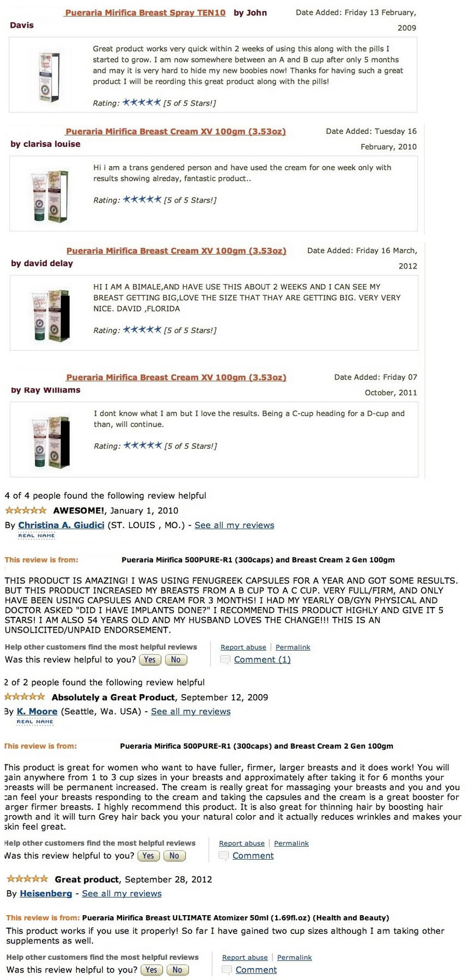The height and width of the screenshot is (980, 475).
Task: Click cream thumbnail in david delay's review
Action: pos(51,316)
